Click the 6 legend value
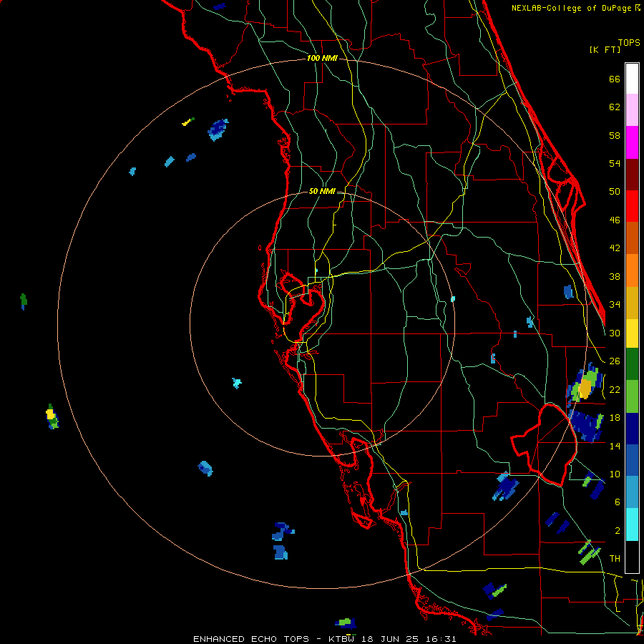644x644 pixels. (618, 502)
